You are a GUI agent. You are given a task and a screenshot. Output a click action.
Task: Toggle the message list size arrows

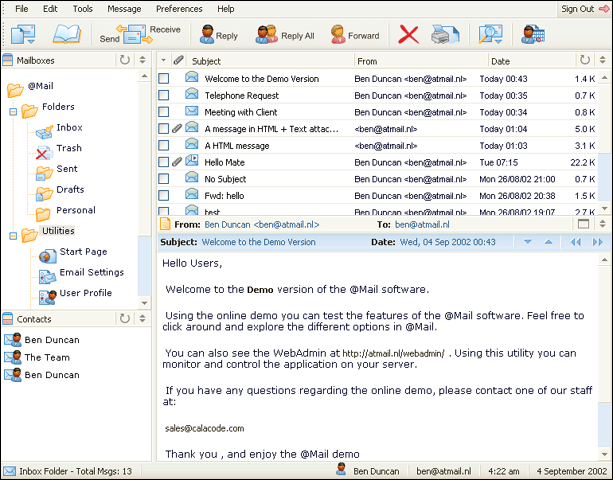coord(602,60)
